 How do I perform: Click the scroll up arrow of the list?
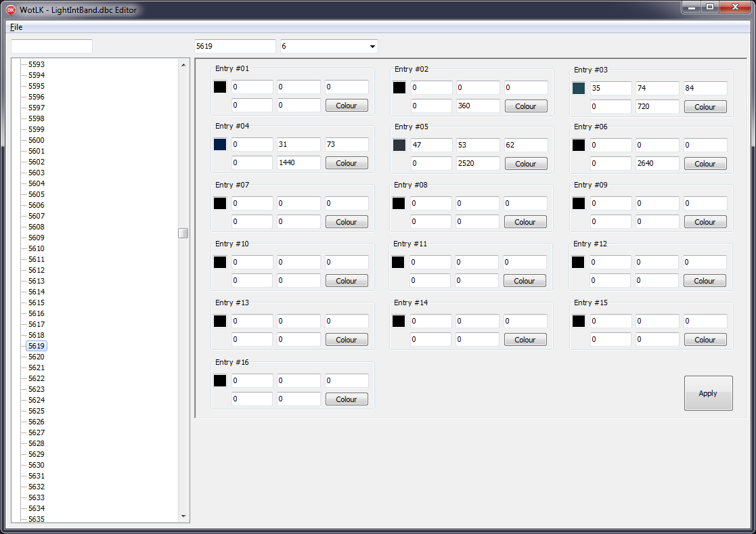(x=183, y=65)
